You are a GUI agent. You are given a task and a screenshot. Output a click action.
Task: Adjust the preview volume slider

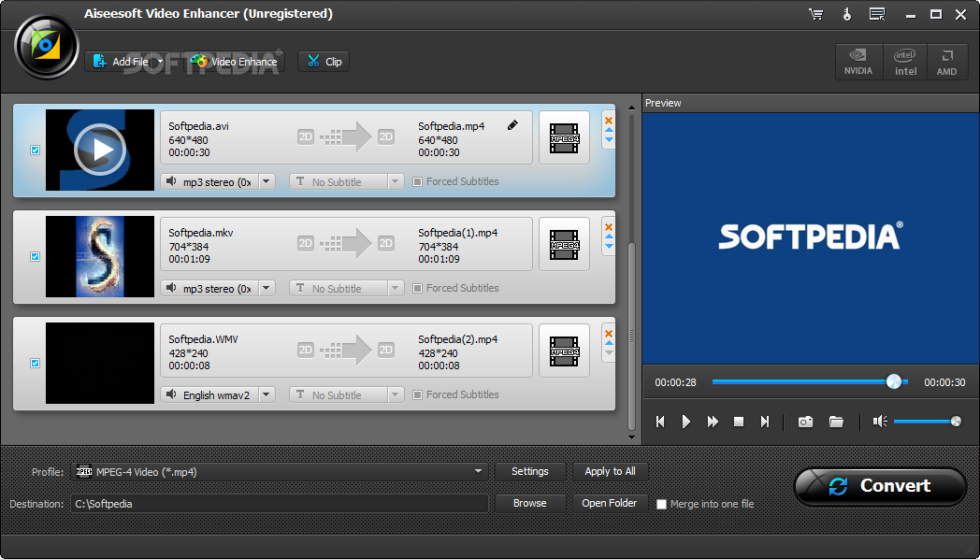click(x=928, y=422)
